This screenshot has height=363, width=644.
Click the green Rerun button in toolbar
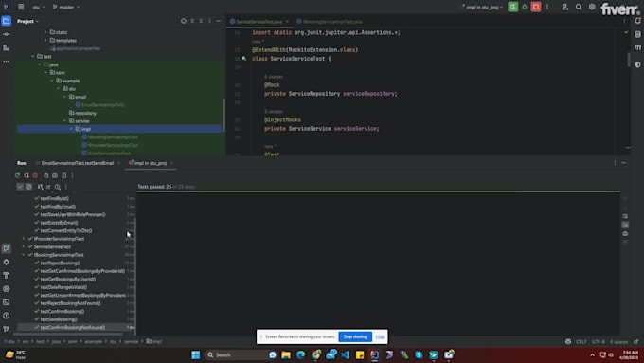pos(512,7)
